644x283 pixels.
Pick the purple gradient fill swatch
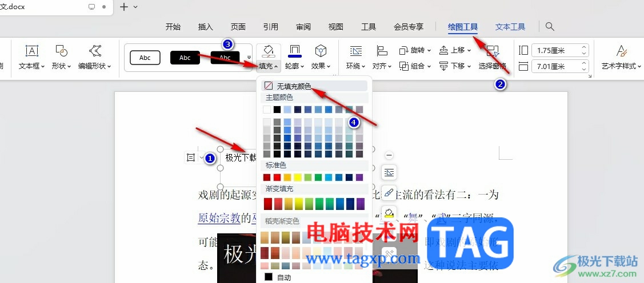(x=361, y=204)
